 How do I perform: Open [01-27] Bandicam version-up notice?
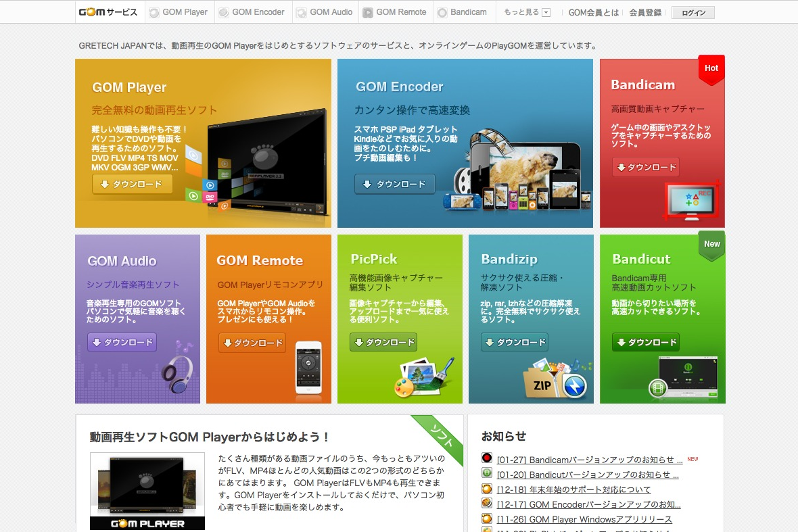[x=589, y=460]
